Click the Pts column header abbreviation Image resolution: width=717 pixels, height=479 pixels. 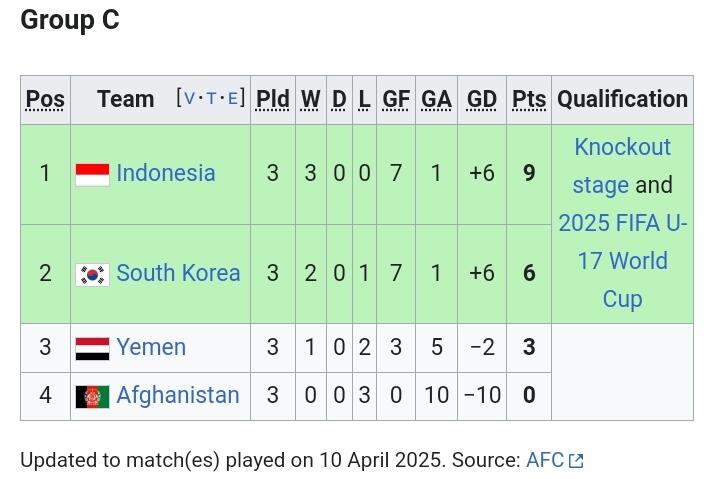(529, 99)
